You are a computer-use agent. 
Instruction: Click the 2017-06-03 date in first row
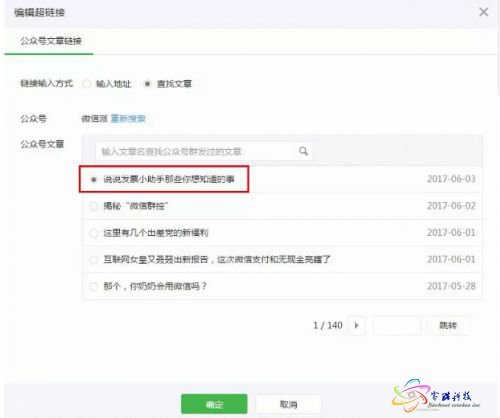point(451,179)
